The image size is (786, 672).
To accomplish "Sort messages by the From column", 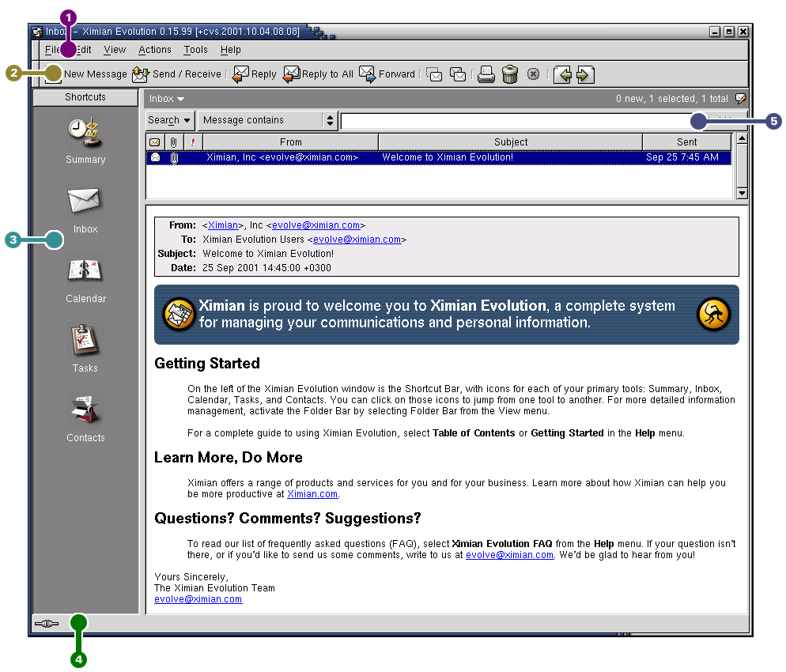I will (x=291, y=142).
